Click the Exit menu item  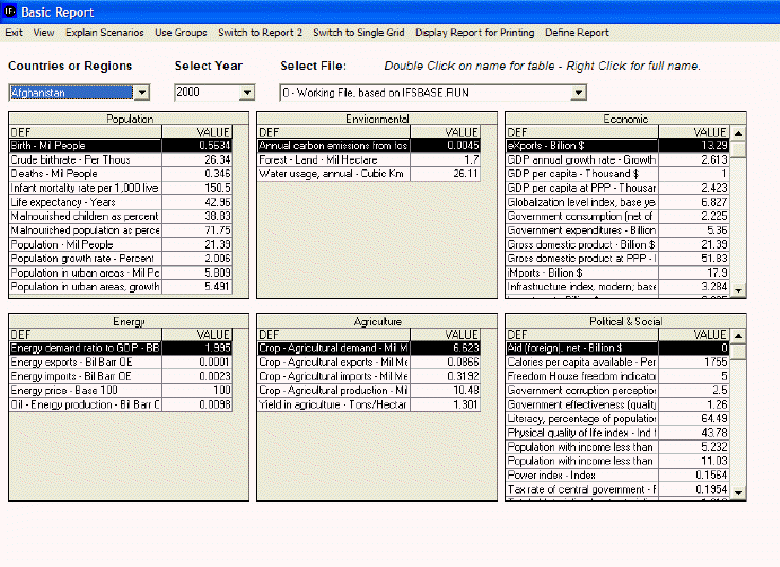coord(14,33)
